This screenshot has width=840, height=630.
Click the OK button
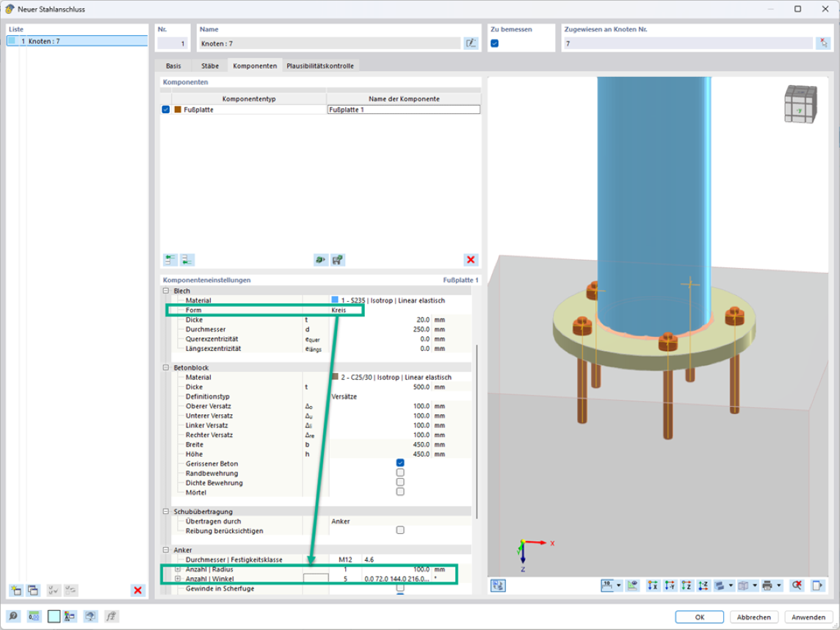pyautogui.click(x=699, y=617)
